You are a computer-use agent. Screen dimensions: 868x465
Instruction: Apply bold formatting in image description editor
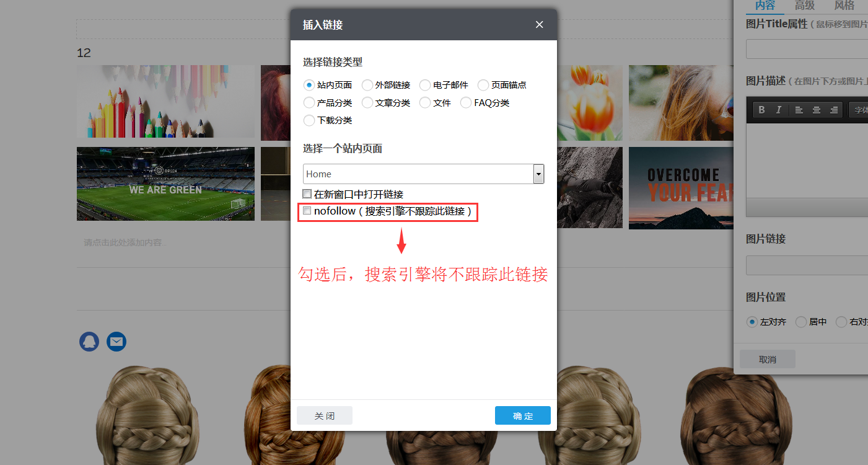[x=761, y=109]
